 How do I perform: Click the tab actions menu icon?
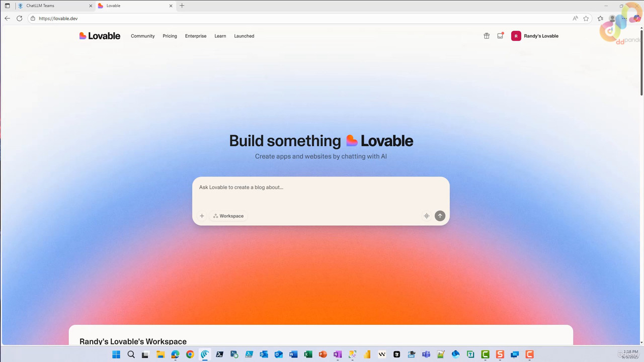pyautogui.click(x=7, y=6)
